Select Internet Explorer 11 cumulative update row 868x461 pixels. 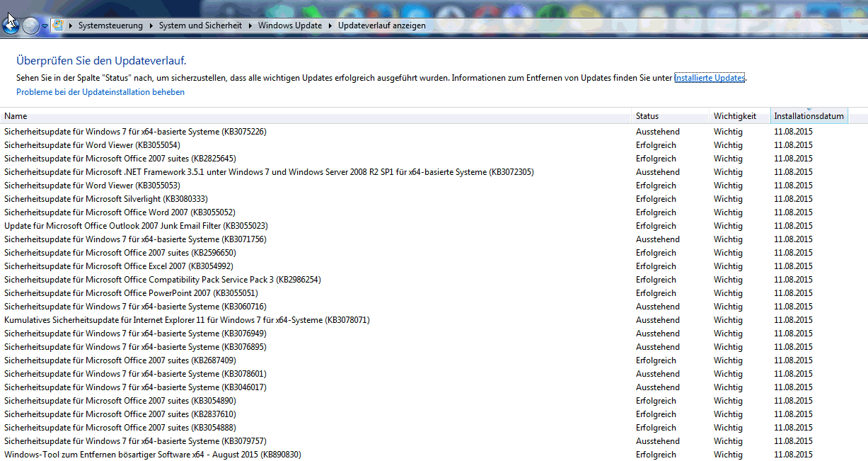coord(187,320)
